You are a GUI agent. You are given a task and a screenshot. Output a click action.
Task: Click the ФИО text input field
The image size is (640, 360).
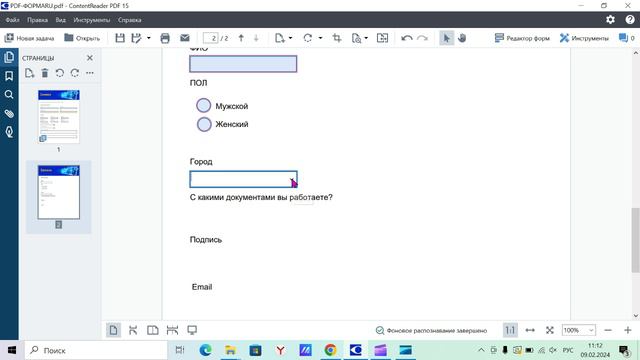pos(243,64)
